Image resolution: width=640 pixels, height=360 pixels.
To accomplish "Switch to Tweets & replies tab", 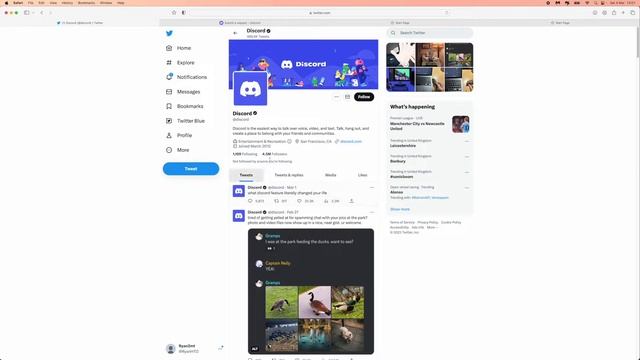I will tap(289, 175).
